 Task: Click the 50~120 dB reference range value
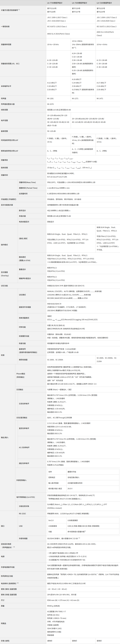pos(51,131)
